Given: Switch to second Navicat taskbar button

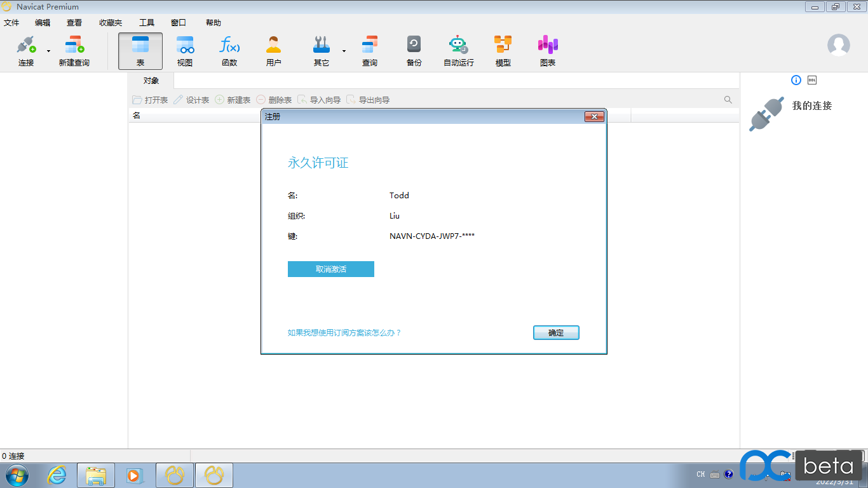Looking at the screenshot, I should [x=214, y=475].
